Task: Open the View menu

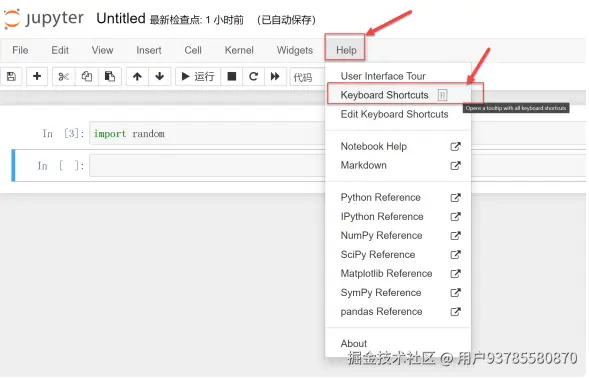Action: point(102,50)
